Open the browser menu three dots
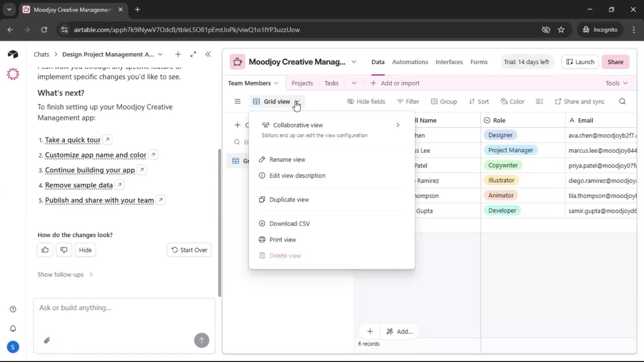 coord(634,30)
